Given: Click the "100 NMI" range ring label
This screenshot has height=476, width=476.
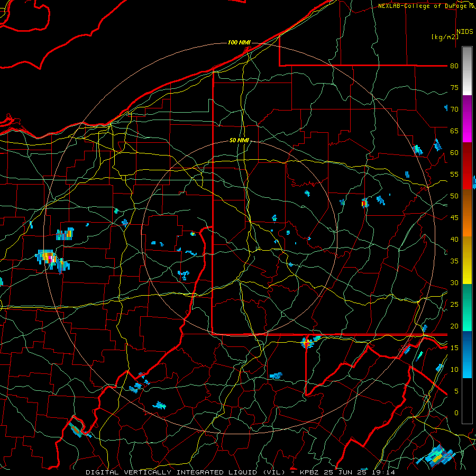Looking at the screenshot, I should point(239,42).
